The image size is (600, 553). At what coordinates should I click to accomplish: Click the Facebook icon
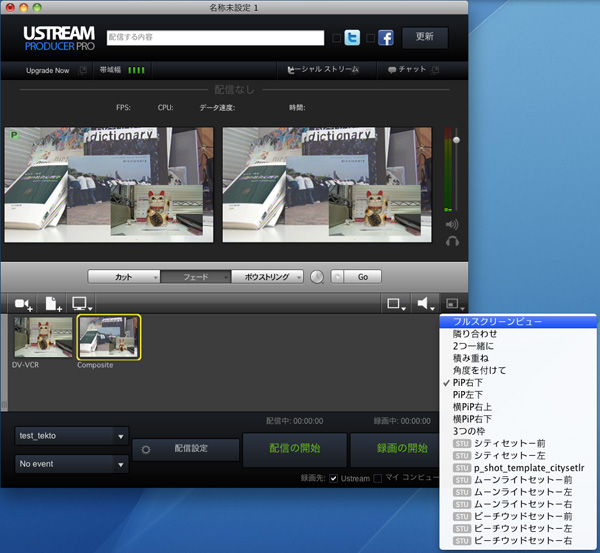(385, 38)
